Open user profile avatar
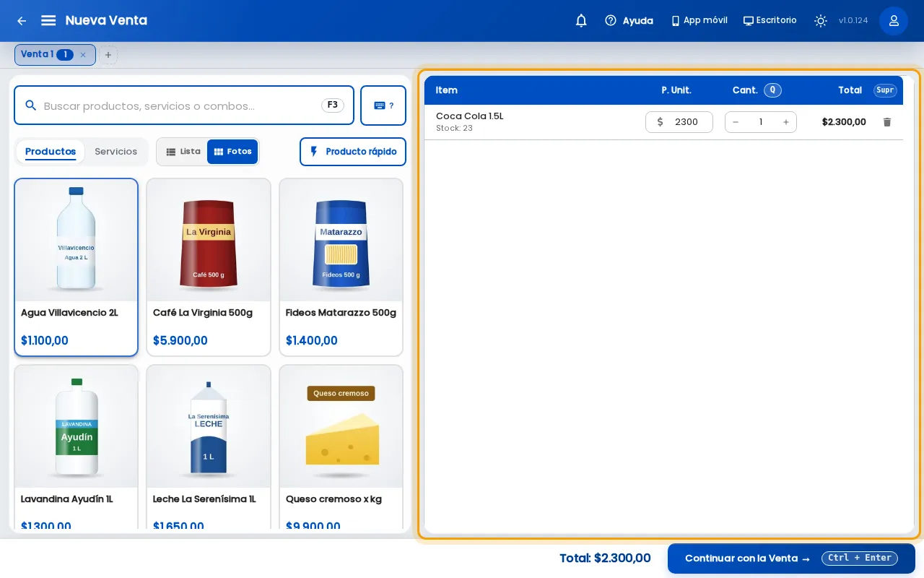The height and width of the screenshot is (578, 924). tap(894, 21)
